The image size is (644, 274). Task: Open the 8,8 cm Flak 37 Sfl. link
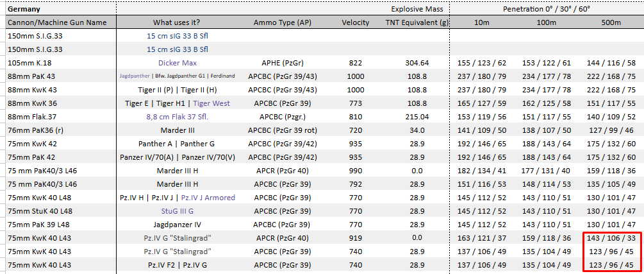tap(178, 117)
